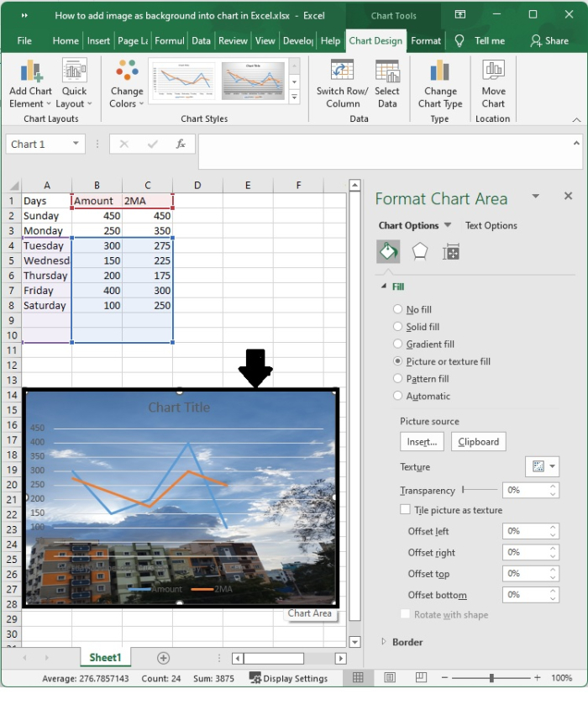Switch to the Insert tab
Viewport: 588px width, 710px height.
(x=98, y=41)
